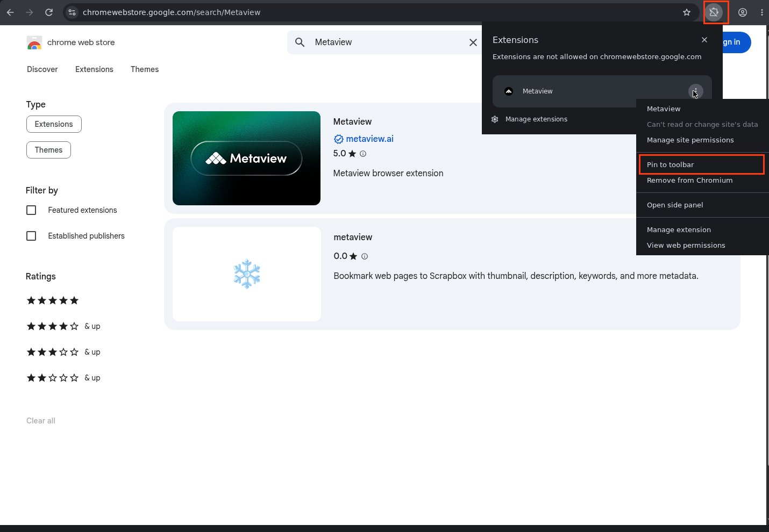Open the Metaview extension green thumbnail

pyautogui.click(x=246, y=158)
